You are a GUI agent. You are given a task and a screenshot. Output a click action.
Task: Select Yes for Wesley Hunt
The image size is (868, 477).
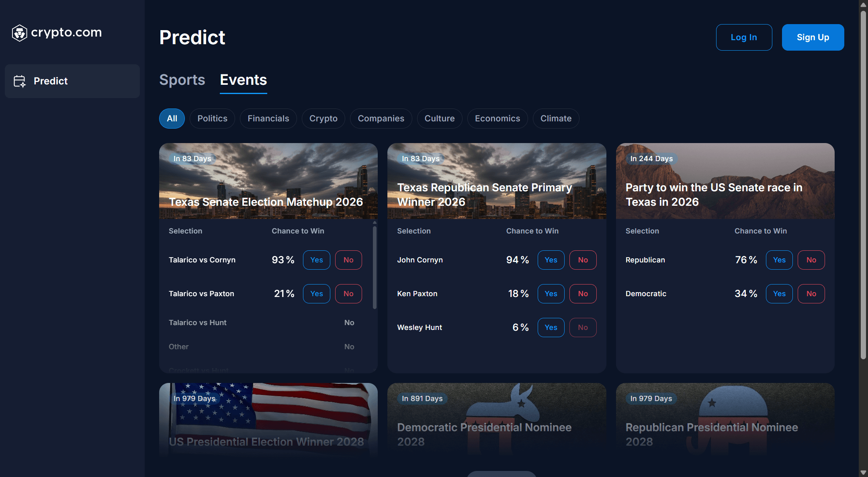pos(551,328)
